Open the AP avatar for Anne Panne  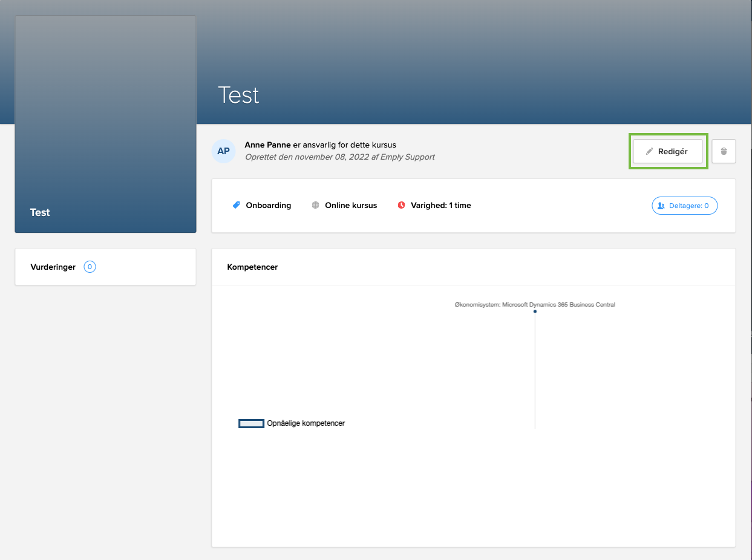pos(223,151)
